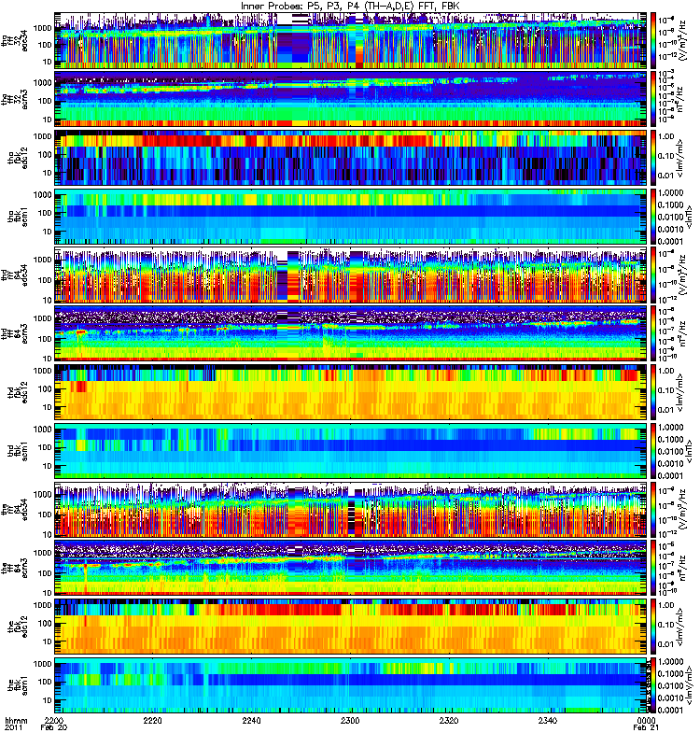Viewport: 700px width, 747px height.
Task: Click the color bar beside the fbk scm1 panel
Action: click(x=652, y=685)
